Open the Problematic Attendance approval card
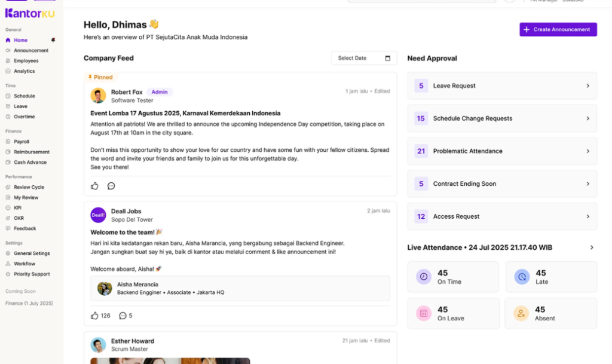This screenshot has height=364, width=612. [502, 151]
